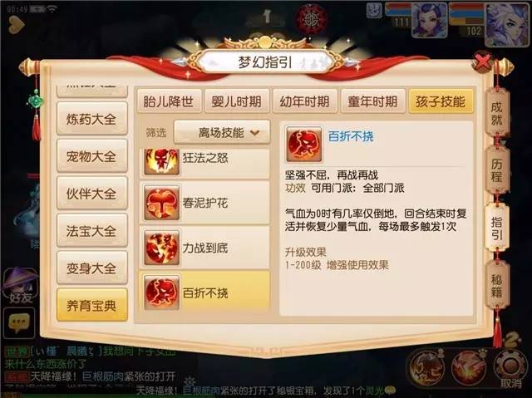Select the 童年时期 tab
The image size is (532, 398).
(373, 101)
